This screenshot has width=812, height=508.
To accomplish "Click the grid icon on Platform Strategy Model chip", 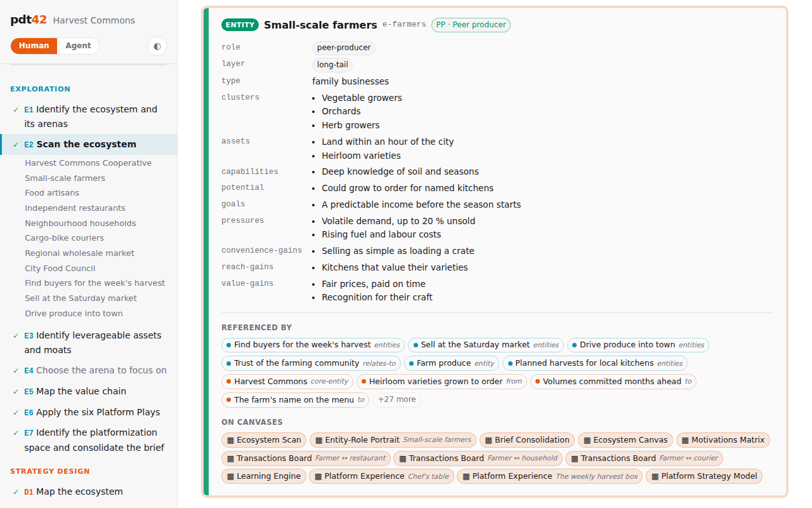I will tap(655, 476).
